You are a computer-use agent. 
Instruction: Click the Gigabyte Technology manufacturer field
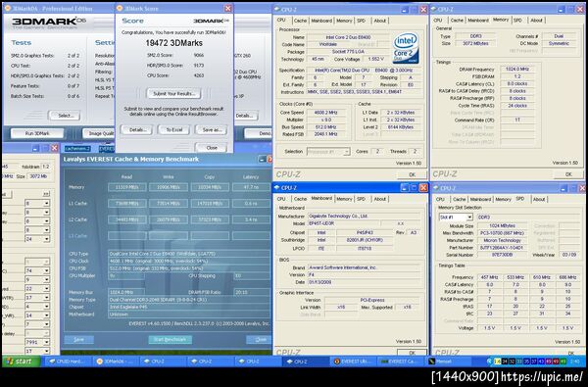click(364, 217)
